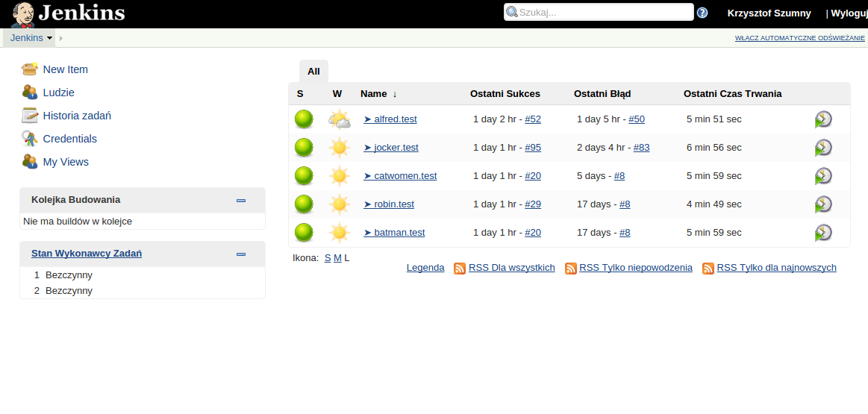The image size is (868, 414).
Task: Schedule a build for jocker.test
Action: 823,148
